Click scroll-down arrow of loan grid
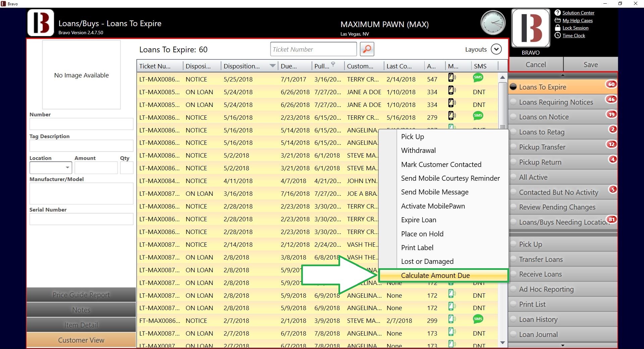The width and height of the screenshot is (644, 349). click(502, 342)
